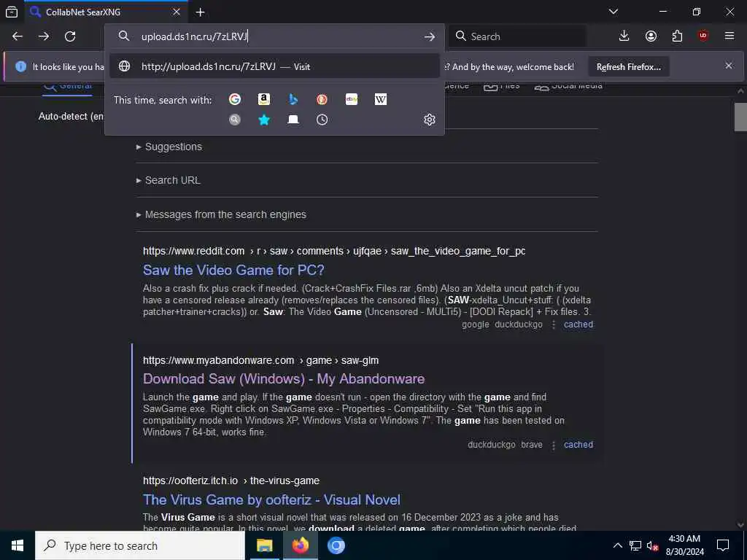This screenshot has width=747, height=560.
Task: Open the Auto-detect language dropdown
Action: pos(71,116)
